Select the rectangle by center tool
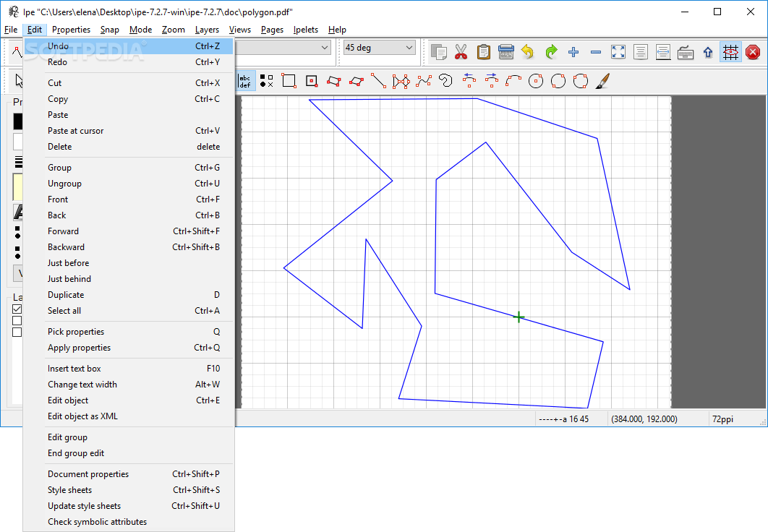Viewport: 768px width, 532px height. coord(312,81)
